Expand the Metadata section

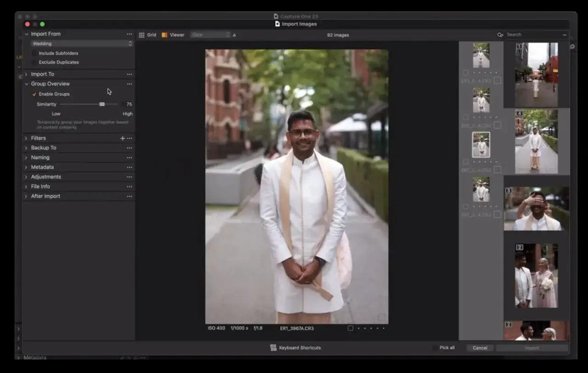tap(26, 167)
